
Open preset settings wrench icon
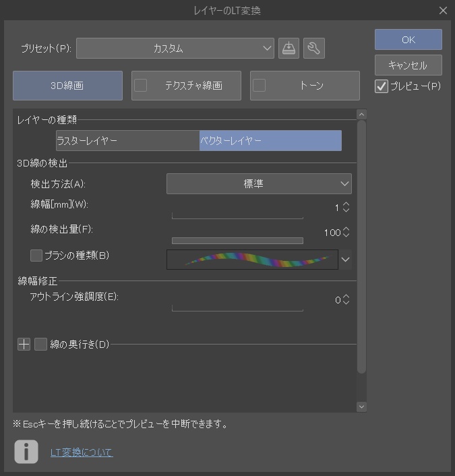coord(314,48)
